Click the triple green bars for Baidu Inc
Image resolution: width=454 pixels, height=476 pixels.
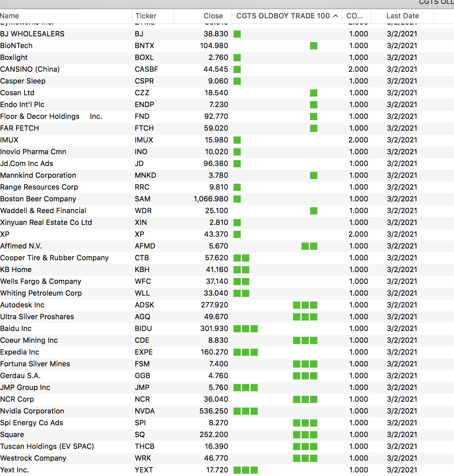pos(246,329)
